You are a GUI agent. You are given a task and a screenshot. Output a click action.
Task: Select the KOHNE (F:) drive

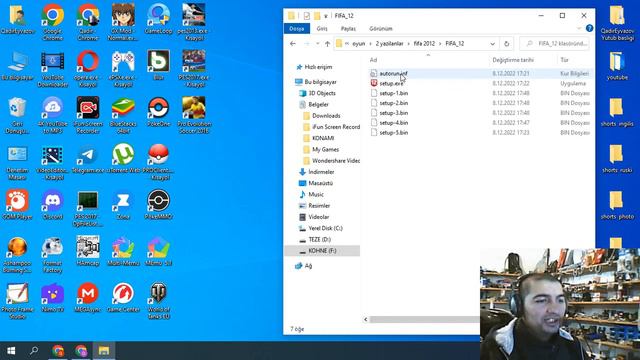[x=322, y=251]
